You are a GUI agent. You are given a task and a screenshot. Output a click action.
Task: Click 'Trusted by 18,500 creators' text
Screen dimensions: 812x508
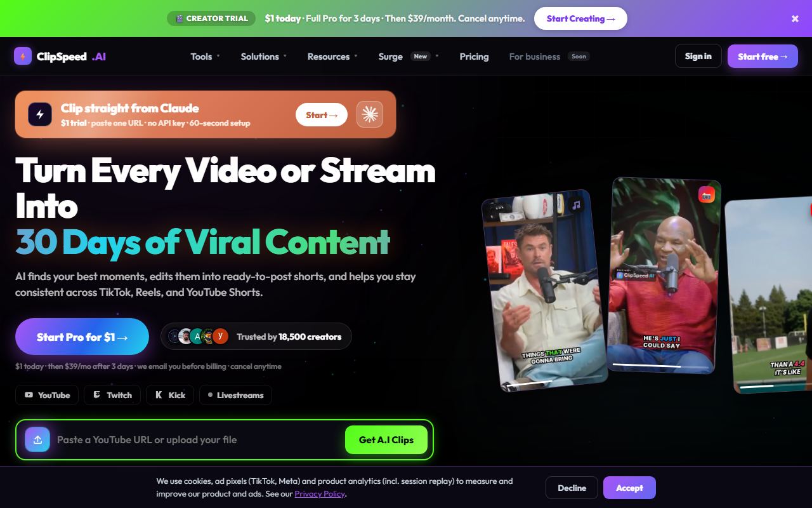(289, 337)
